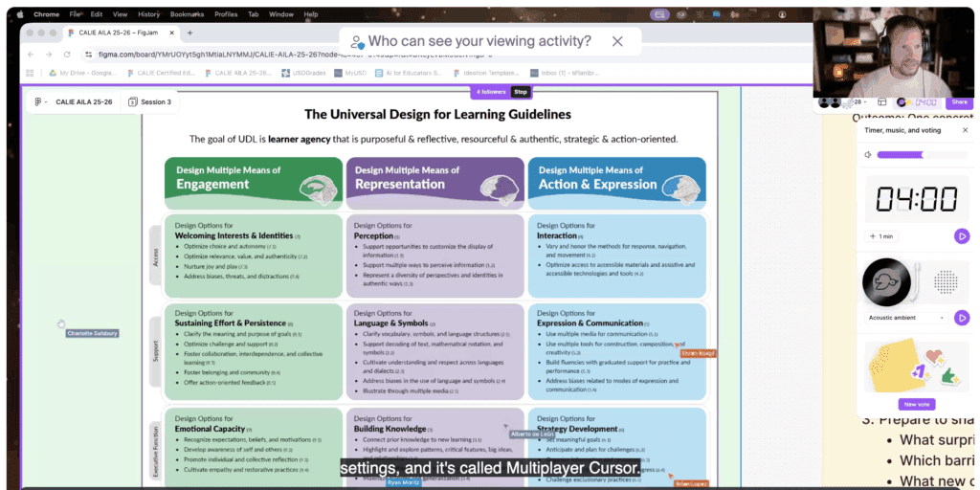This screenshot has height=490, width=980.
Task: Click the volume speaker icon
Action: 868,154
